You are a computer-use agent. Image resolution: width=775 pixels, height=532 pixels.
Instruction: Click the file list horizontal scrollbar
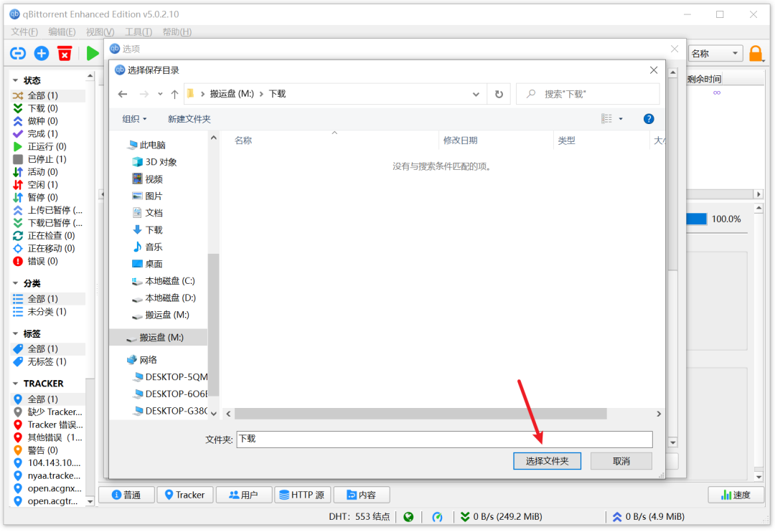pos(420,414)
